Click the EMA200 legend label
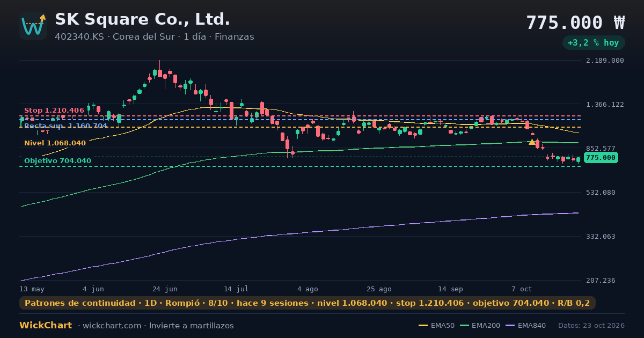 pyautogui.click(x=486, y=326)
